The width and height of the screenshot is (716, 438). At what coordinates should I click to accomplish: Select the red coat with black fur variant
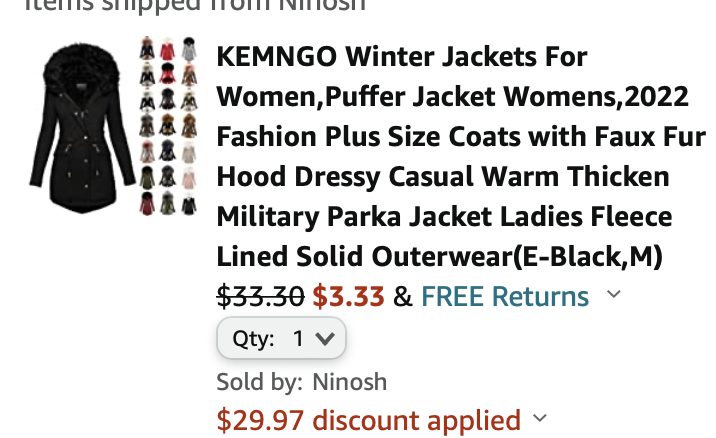167,74
